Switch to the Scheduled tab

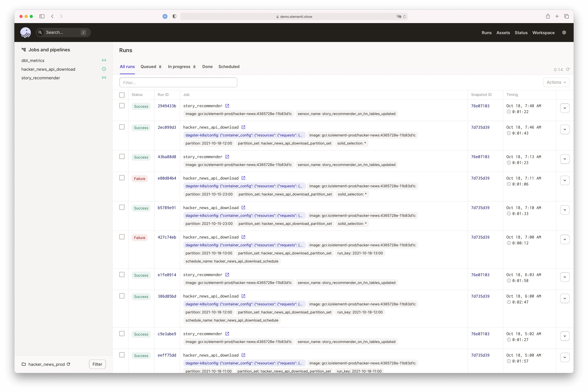(229, 66)
